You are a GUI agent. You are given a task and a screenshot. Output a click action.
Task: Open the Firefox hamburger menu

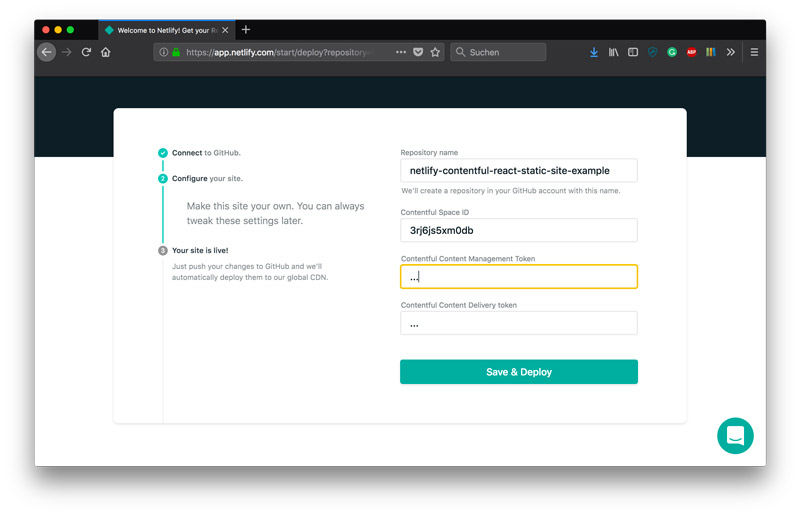pos(754,52)
